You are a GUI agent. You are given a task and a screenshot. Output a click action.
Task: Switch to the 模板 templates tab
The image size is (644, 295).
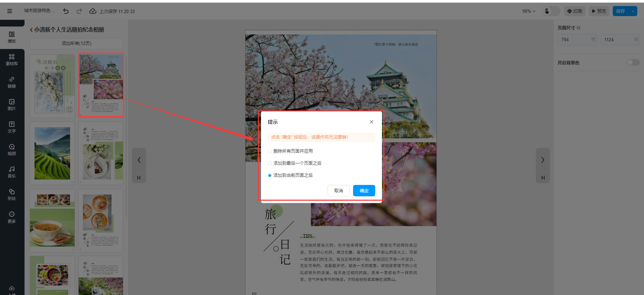point(12,37)
